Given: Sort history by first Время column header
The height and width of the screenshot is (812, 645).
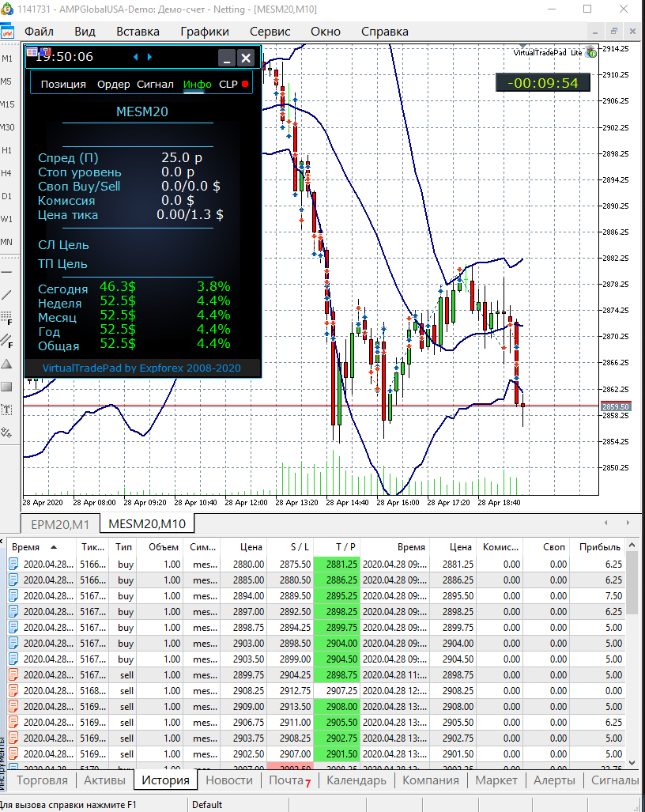Looking at the screenshot, I should (x=41, y=547).
